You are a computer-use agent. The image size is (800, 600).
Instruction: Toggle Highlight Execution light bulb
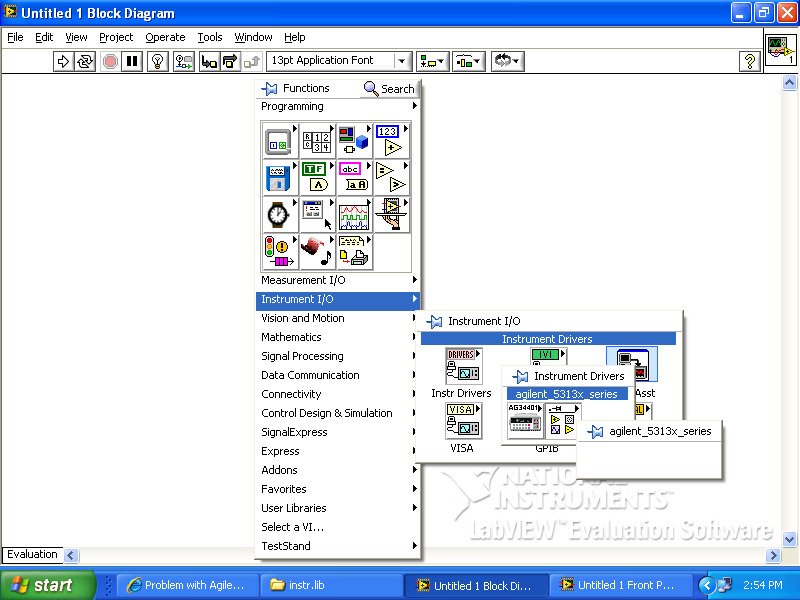(158, 62)
